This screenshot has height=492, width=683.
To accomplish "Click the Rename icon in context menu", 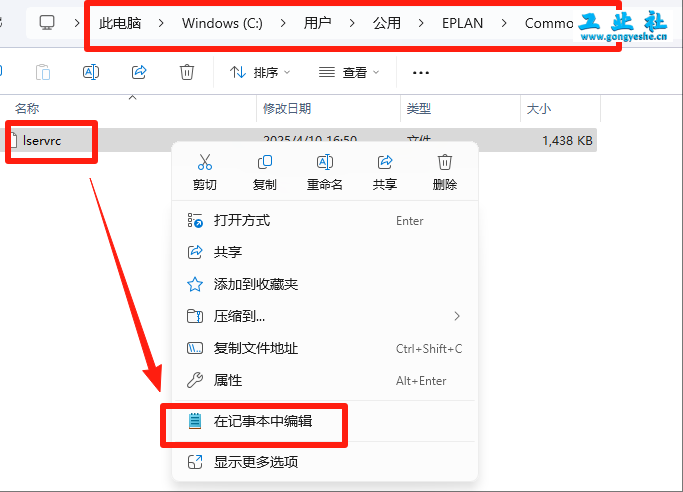I will pos(325,162).
